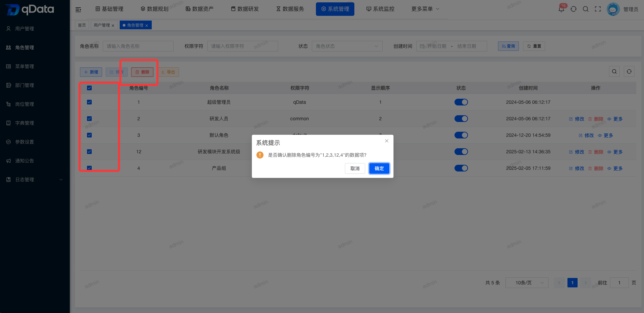Open 更多 menu for 研发模块开发系统级 row
Image resolution: width=644 pixels, height=313 pixels.
click(615, 152)
